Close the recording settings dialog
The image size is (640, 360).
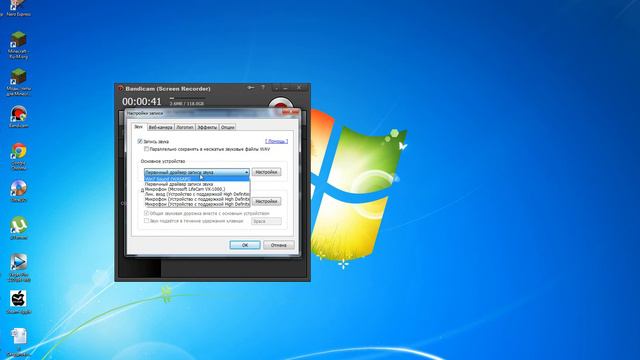coord(291,112)
